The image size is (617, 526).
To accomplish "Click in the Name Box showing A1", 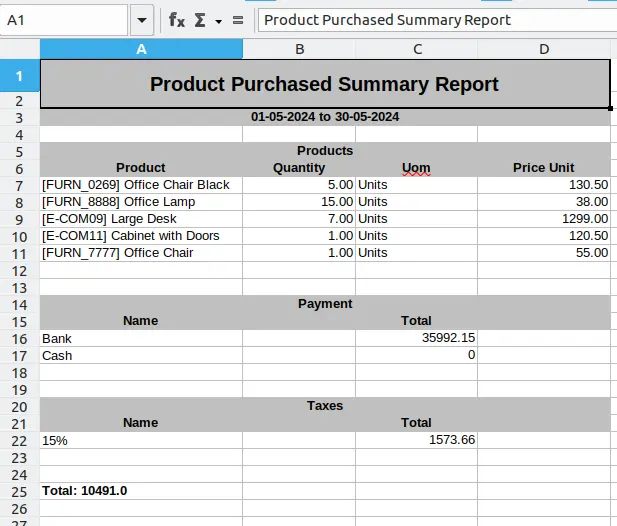I will pyautogui.click(x=64, y=20).
